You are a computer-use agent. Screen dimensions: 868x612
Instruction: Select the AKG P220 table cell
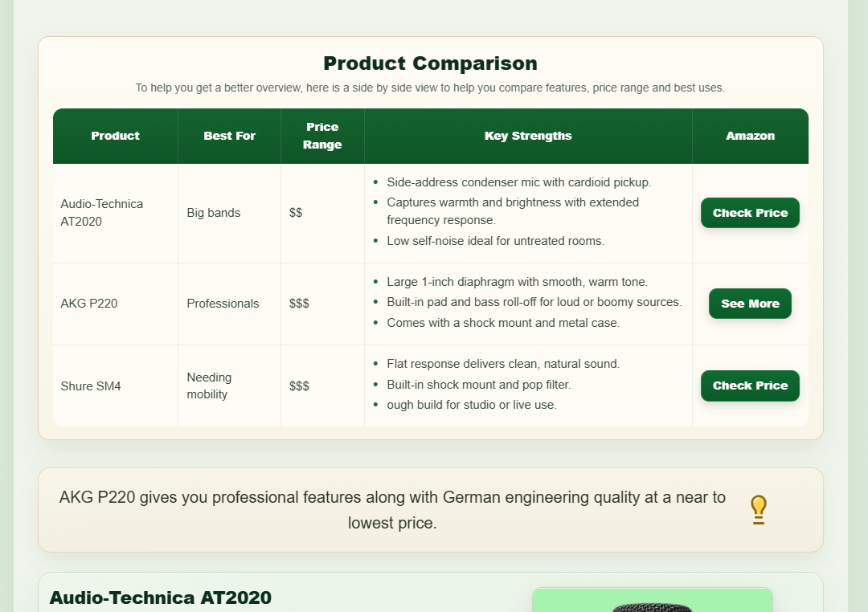(x=115, y=304)
